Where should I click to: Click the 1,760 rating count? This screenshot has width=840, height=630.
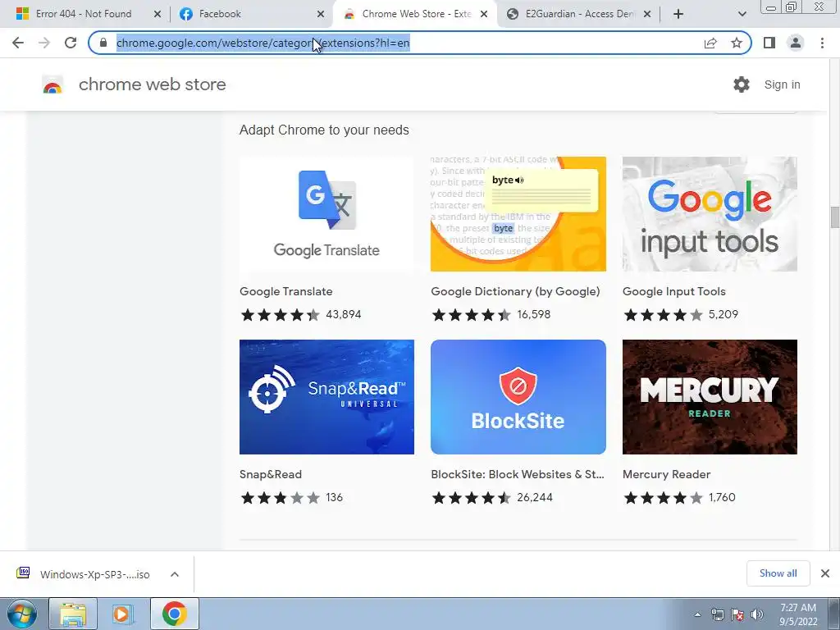[x=722, y=498]
